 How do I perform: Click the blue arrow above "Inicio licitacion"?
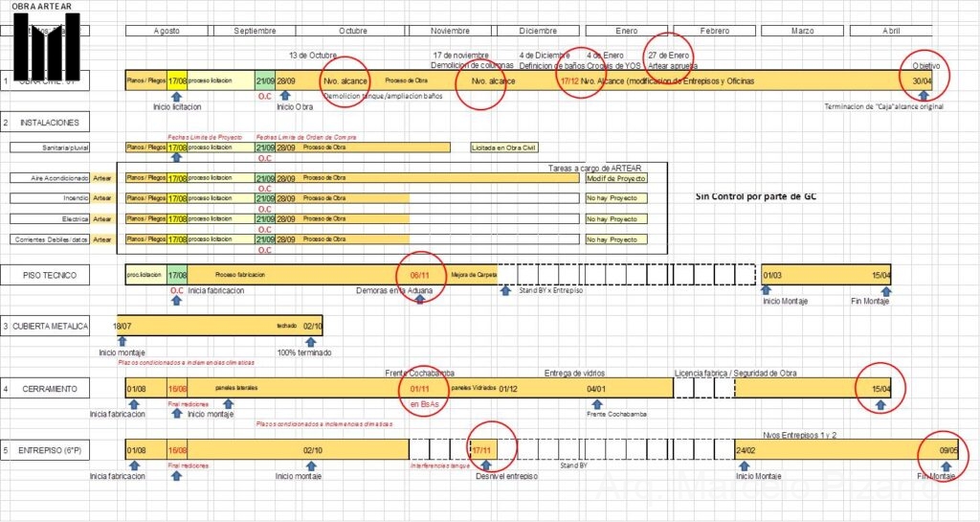click(x=176, y=95)
